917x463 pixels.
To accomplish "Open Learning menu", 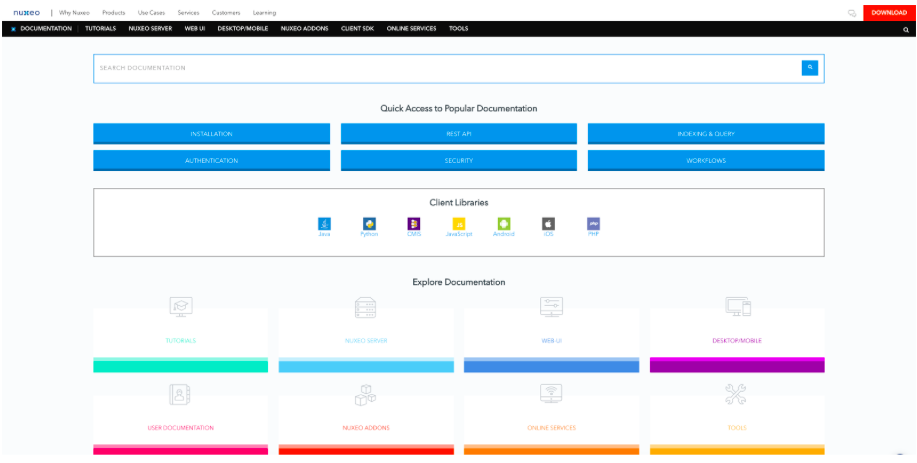I will coord(264,12).
